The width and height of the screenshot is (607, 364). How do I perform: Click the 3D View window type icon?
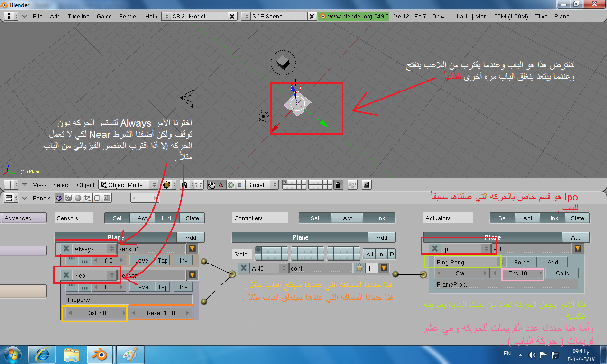point(11,185)
